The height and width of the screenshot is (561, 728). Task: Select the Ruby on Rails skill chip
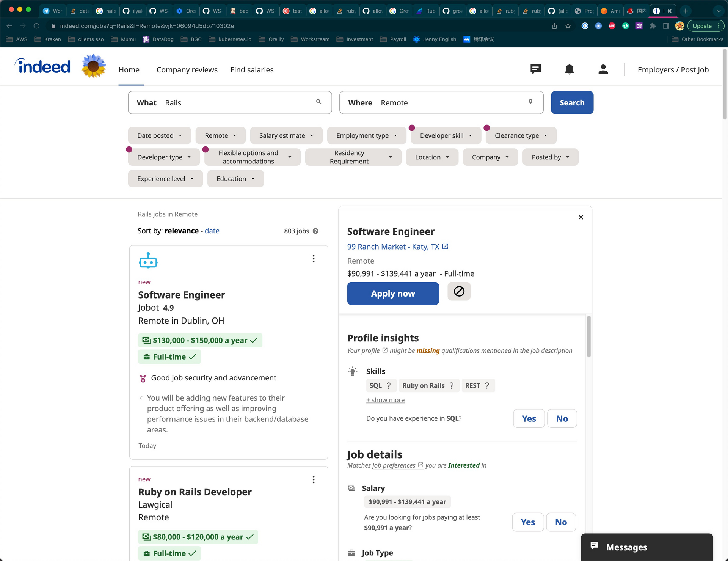(428, 385)
